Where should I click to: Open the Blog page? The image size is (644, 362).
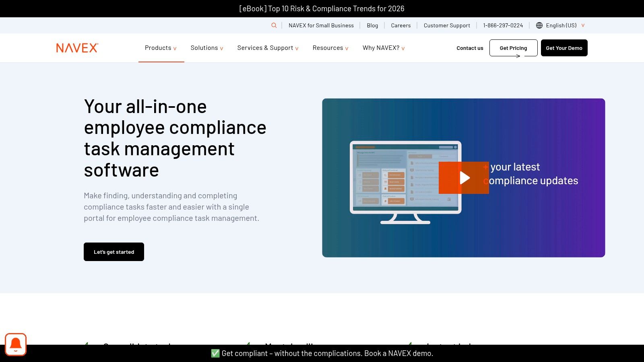(372, 25)
